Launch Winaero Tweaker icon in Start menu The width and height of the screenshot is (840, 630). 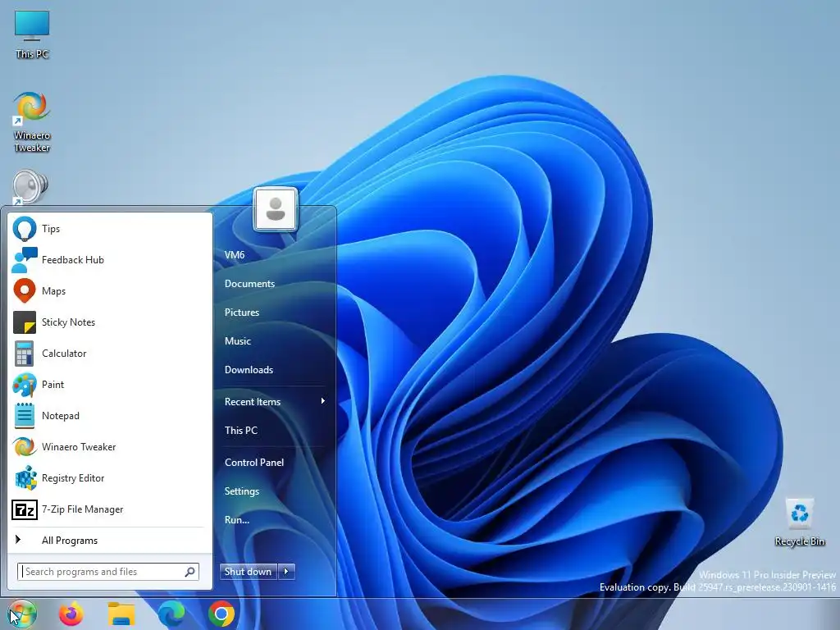(x=25, y=447)
